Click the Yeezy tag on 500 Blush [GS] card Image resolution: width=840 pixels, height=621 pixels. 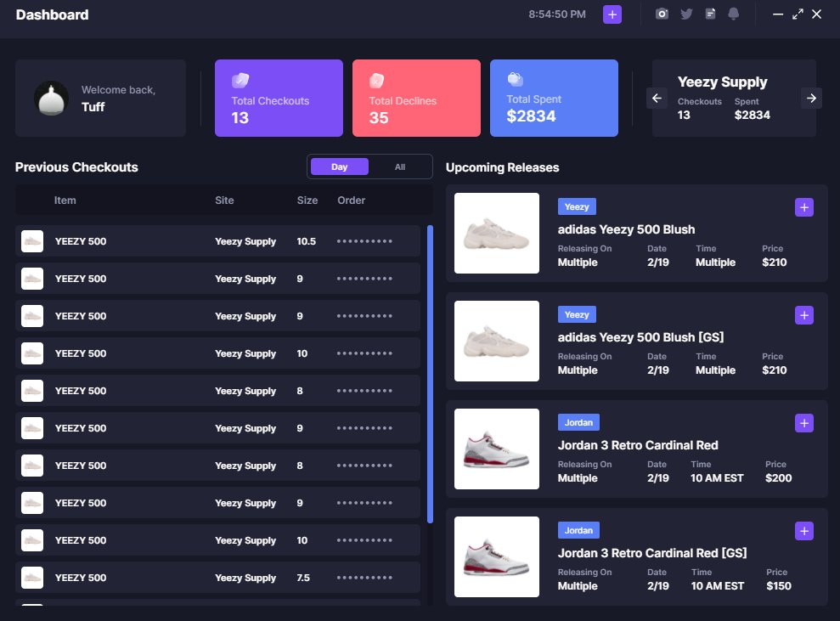click(577, 314)
